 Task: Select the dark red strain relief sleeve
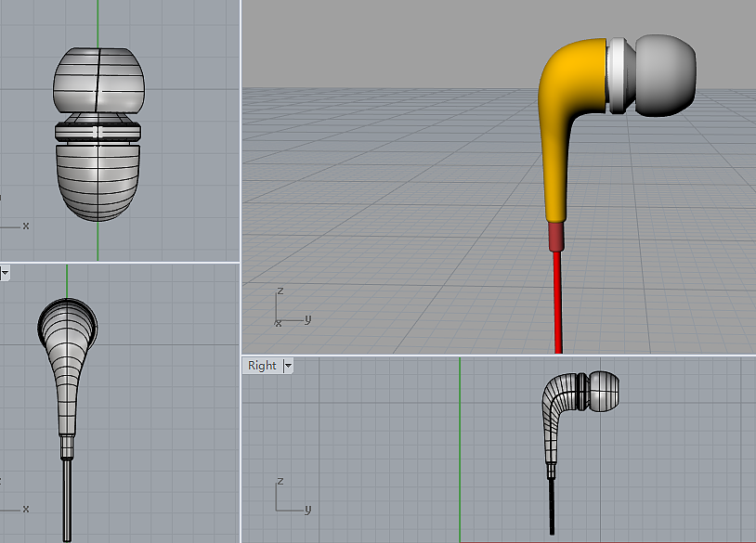coord(555,237)
